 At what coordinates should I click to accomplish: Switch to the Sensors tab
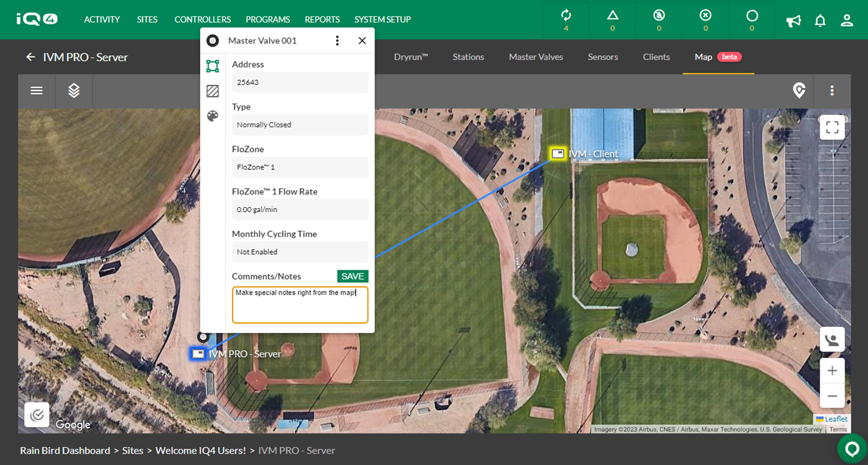(x=603, y=56)
